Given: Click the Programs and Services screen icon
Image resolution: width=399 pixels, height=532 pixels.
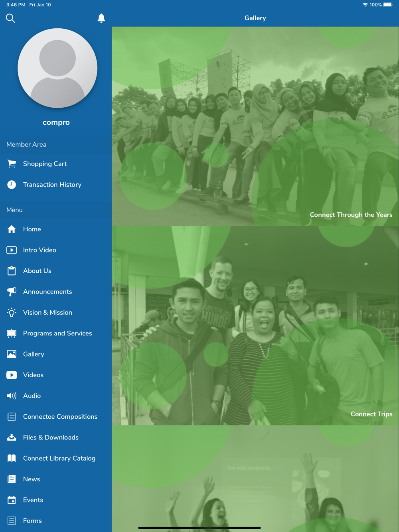Looking at the screenshot, I should 12,333.
